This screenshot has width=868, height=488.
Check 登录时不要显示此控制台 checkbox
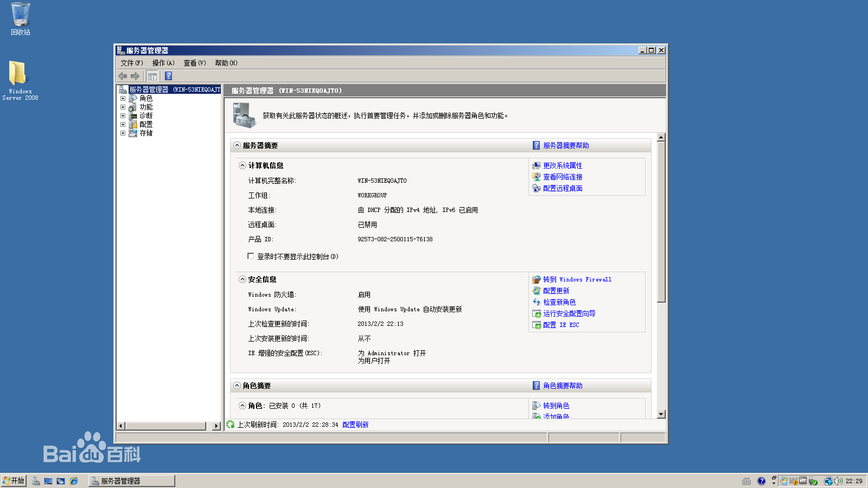[x=251, y=256]
